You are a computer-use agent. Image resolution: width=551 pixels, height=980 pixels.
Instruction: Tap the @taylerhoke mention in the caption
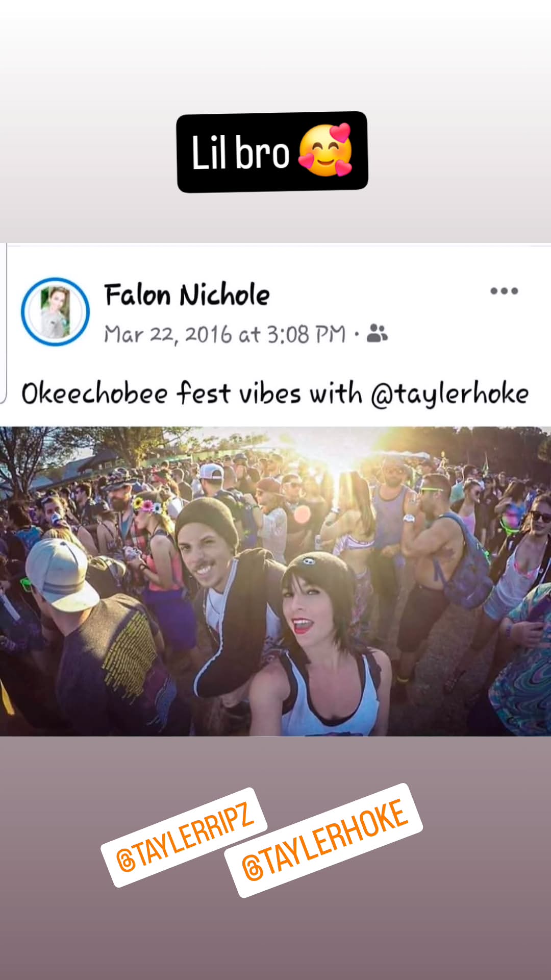tap(449, 395)
